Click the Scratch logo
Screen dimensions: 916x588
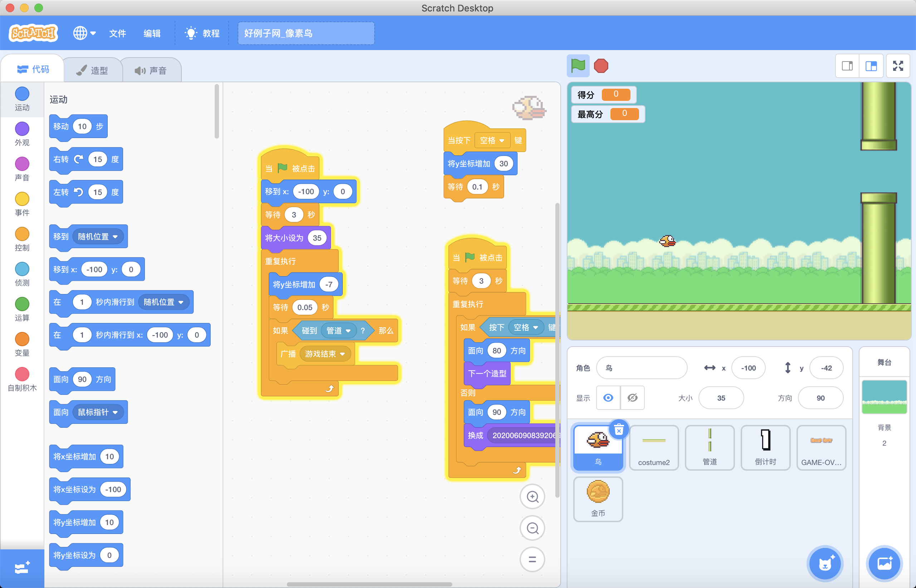point(33,33)
